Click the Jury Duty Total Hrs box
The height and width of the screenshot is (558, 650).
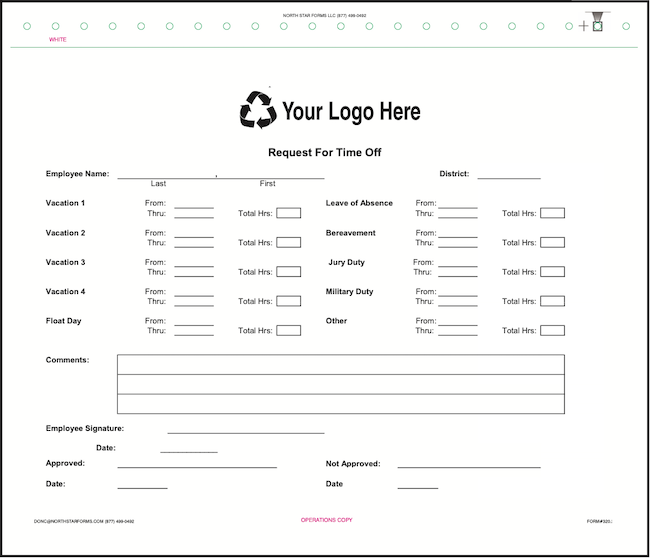point(553,272)
